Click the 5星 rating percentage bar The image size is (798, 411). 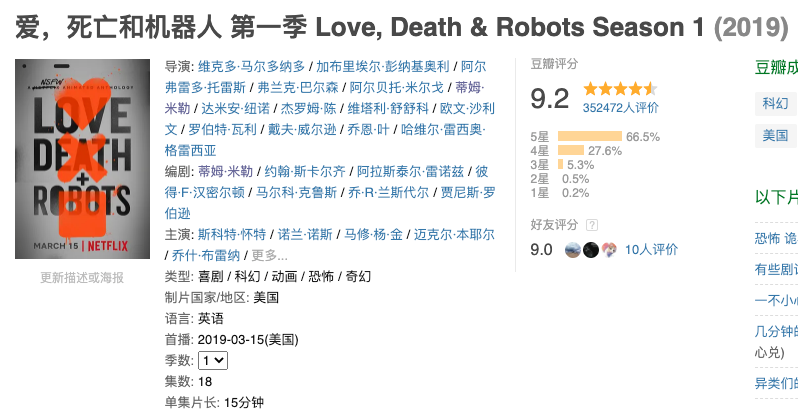pyautogui.click(x=590, y=137)
